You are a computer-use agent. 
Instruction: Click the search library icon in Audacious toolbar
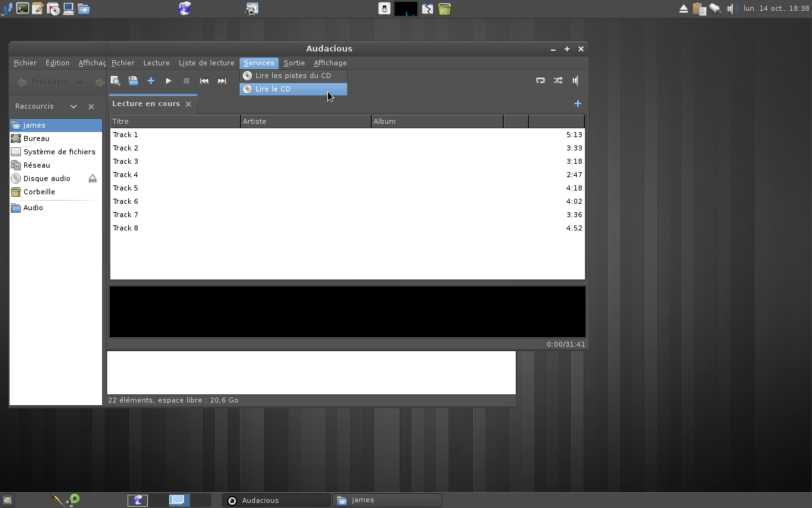click(115, 81)
